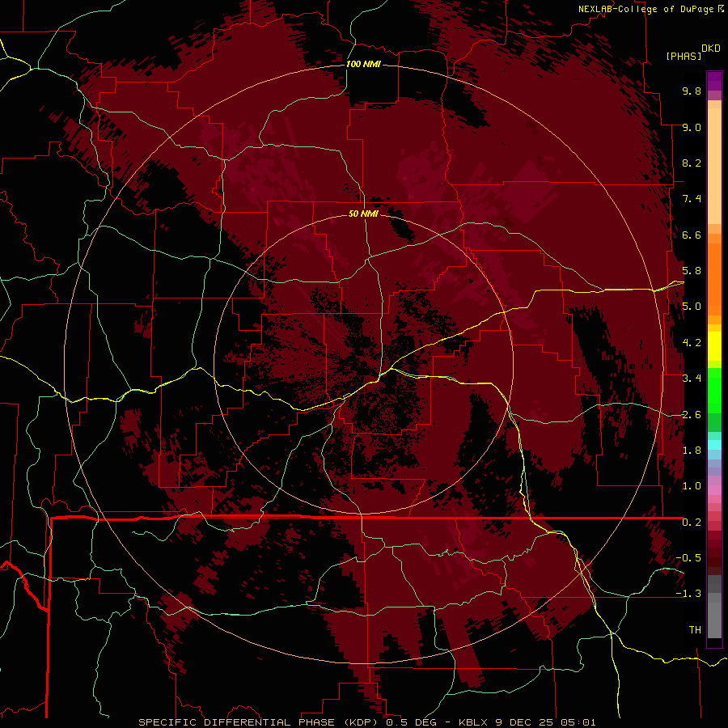The height and width of the screenshot is (728, 728).
Task: Click the 3.4 value on the color scale
Action: click(692, 379)
